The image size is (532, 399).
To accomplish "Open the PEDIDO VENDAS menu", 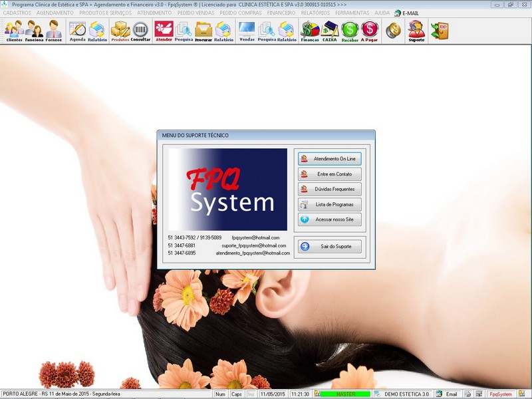I will pos(196,13).
